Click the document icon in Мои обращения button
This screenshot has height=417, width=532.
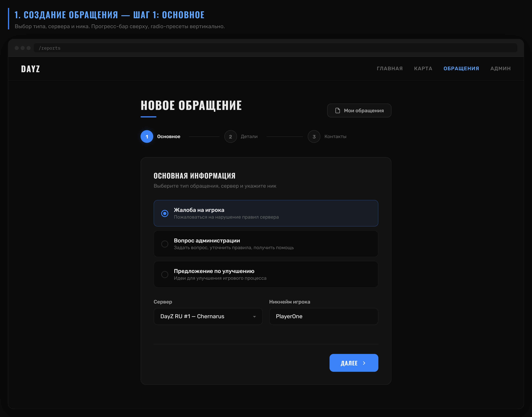pyautogui.click(x=338, y=111)
